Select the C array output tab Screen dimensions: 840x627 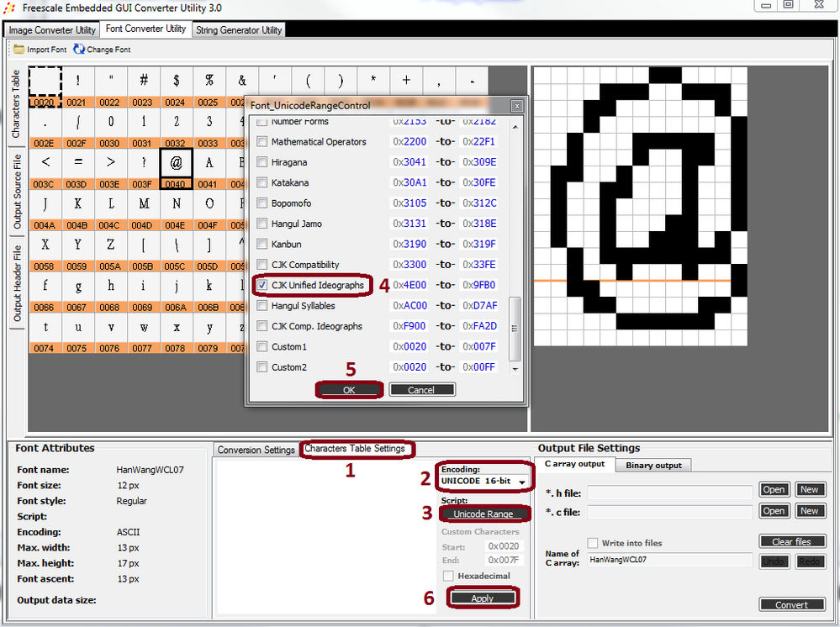tap(574, 464)
